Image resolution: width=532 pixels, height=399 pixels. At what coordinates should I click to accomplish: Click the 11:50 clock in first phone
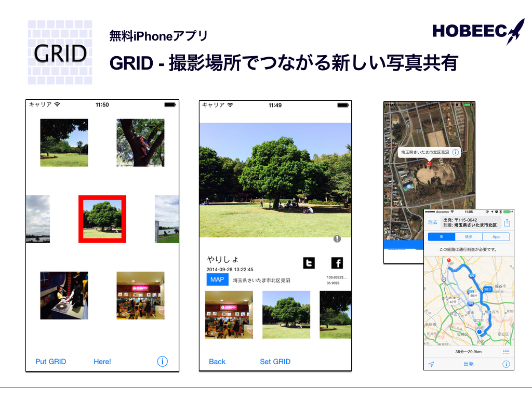[x=102, y=104]
